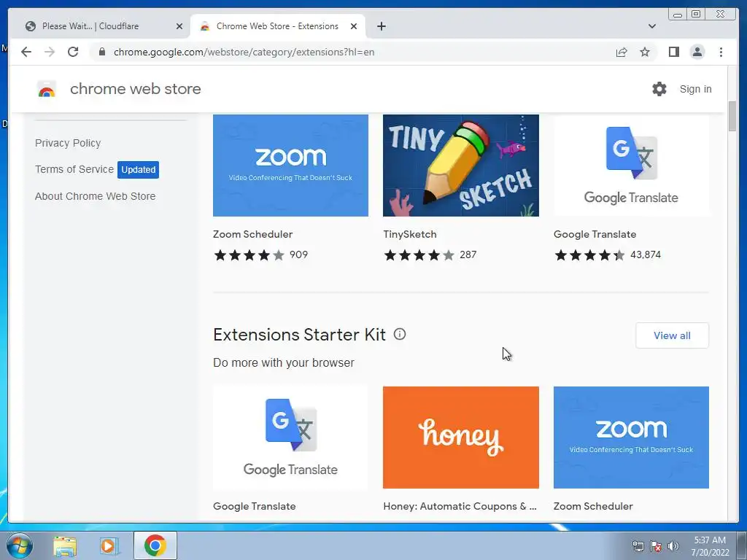Image resolution: width=747 pixels, height=560 pixels.
Task: Open the Chrome side panel
Action: pyautogui.click(x=673, y=52)
